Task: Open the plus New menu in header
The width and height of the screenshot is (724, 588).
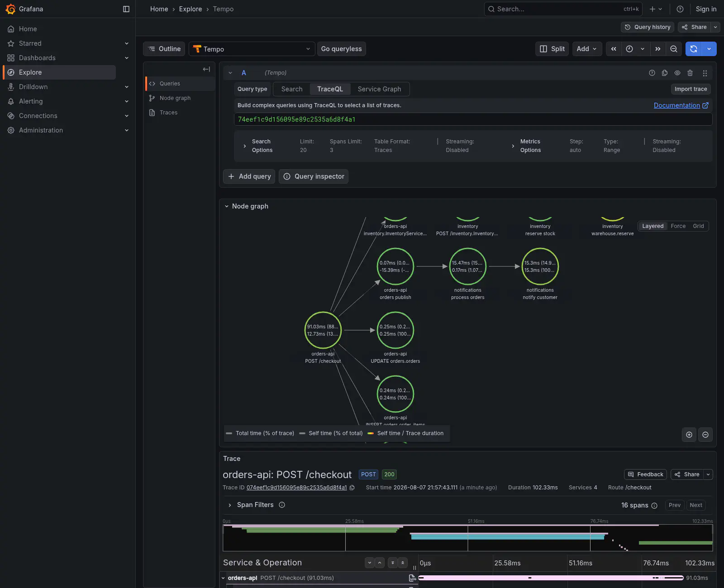Action: tap(656, 9)
